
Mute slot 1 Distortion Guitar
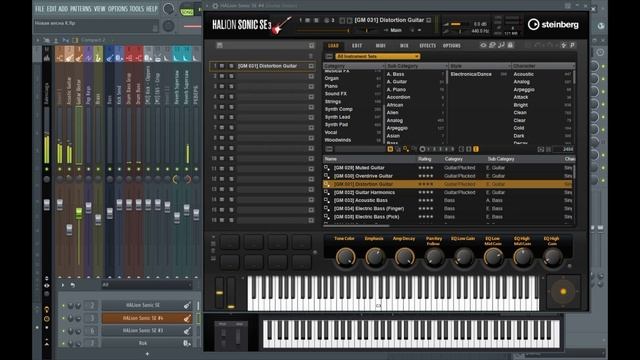[x=222, y=66]
